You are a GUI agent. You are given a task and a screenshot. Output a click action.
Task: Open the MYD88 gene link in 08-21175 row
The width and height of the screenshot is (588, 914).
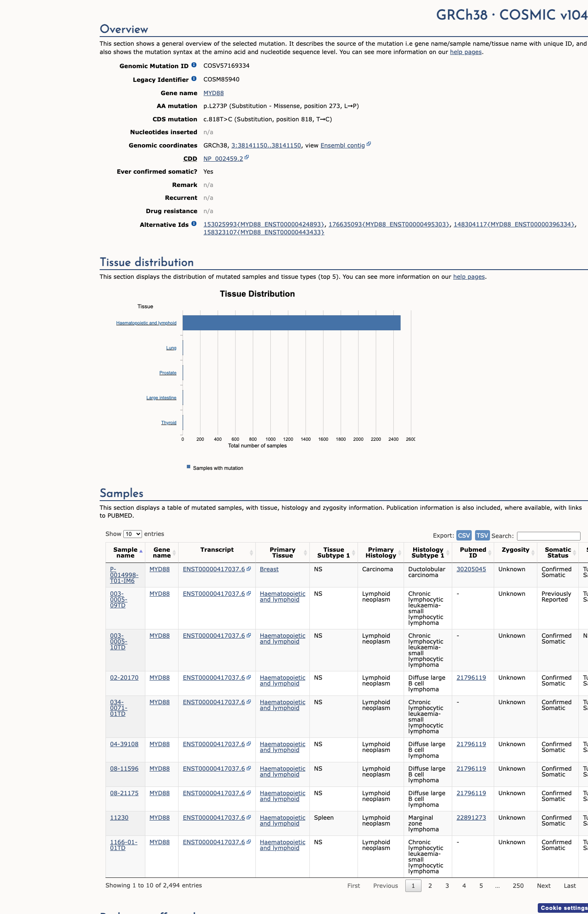click(159, 793)
